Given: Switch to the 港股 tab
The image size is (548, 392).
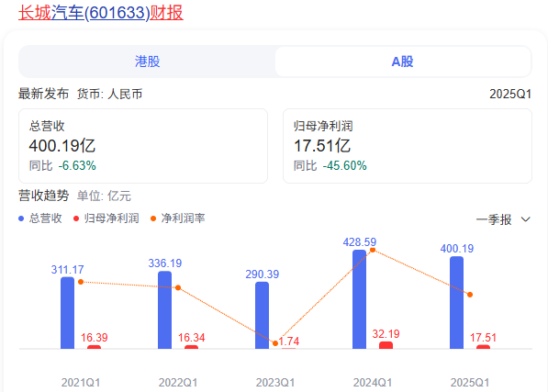Looking at the screenshot, I should point(147,62).
